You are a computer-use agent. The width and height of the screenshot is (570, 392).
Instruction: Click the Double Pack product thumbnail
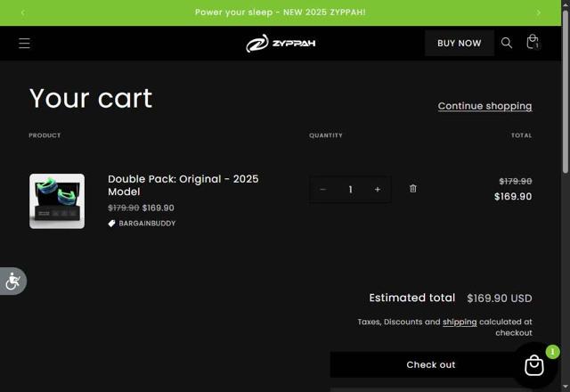[x=57, y=201]
